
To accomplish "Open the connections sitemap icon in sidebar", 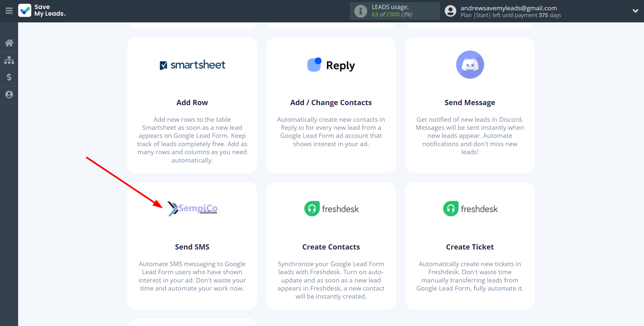I will click(9, 60).
